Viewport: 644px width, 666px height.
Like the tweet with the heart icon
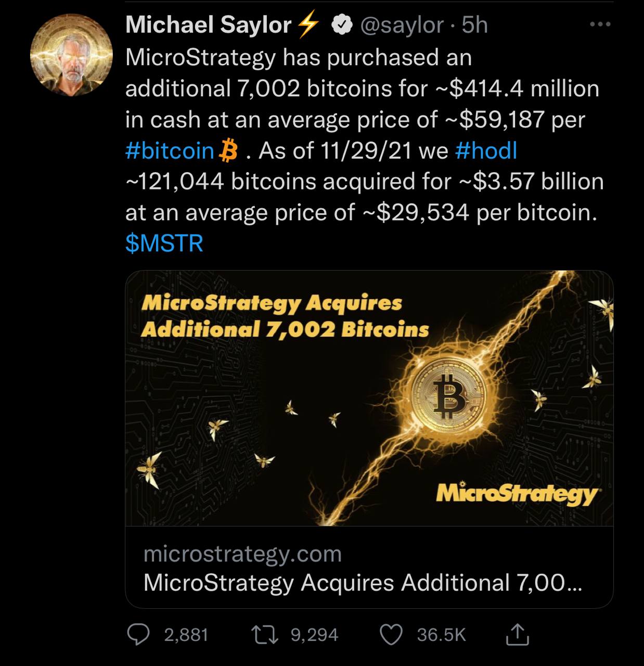pyautogui.click(x=392, y=634)
